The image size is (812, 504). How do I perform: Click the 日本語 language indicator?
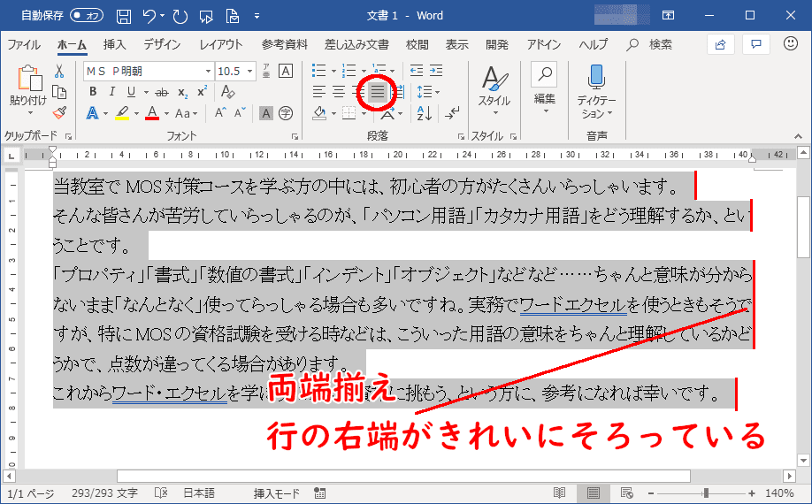(199, 493)
